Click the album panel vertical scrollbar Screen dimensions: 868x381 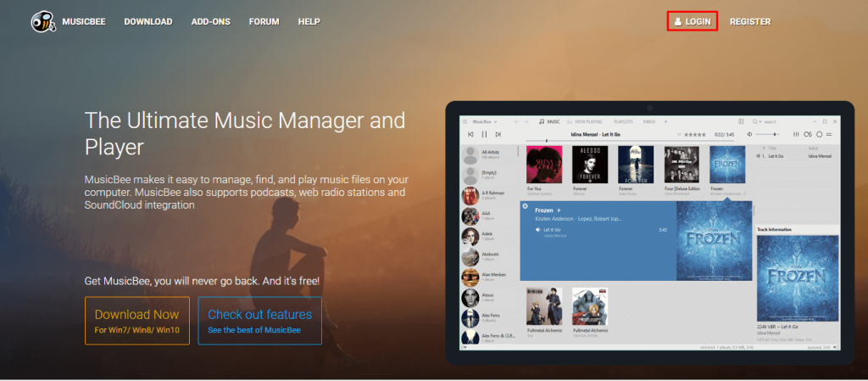(754, 210)
